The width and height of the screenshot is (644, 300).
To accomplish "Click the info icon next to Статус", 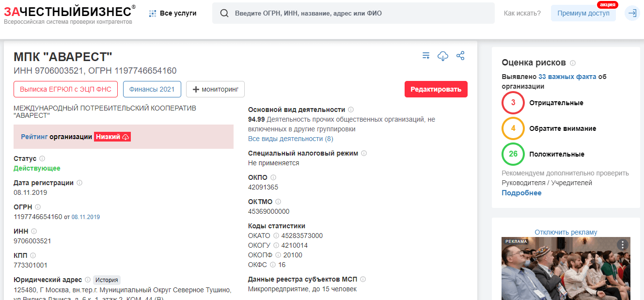I will [x=42, y=158].
